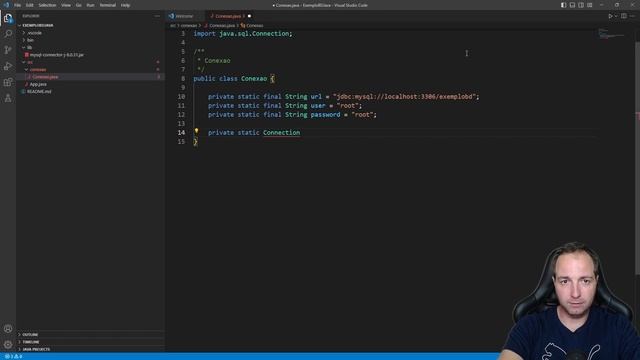This screenshot has width=640, height=360.
Task: Click 'conexao' breadcrumb segment
Action: pos(189,25)
